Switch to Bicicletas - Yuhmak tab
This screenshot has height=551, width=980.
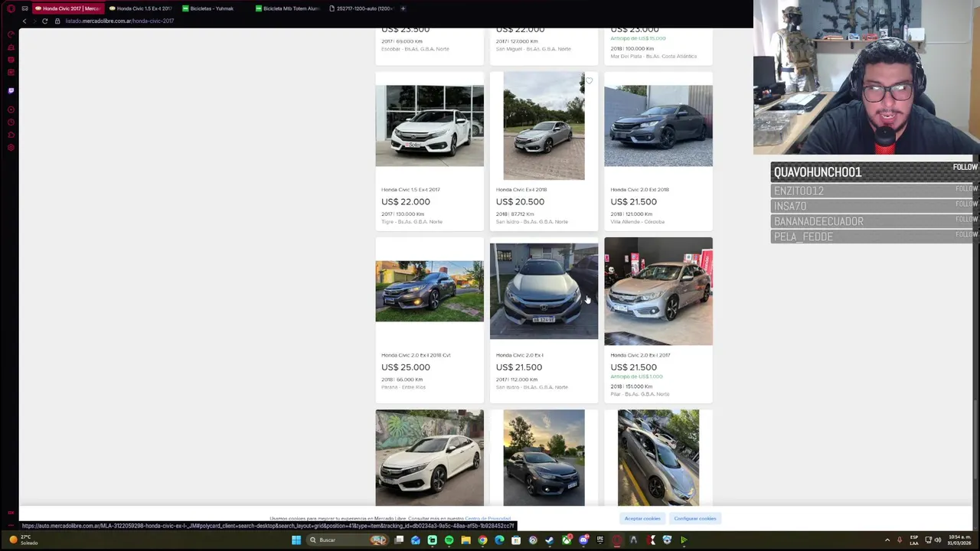point(213,8)
